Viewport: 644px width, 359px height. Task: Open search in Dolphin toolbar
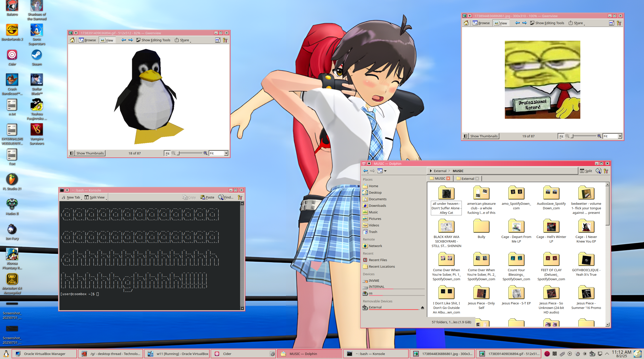(598, 171)
